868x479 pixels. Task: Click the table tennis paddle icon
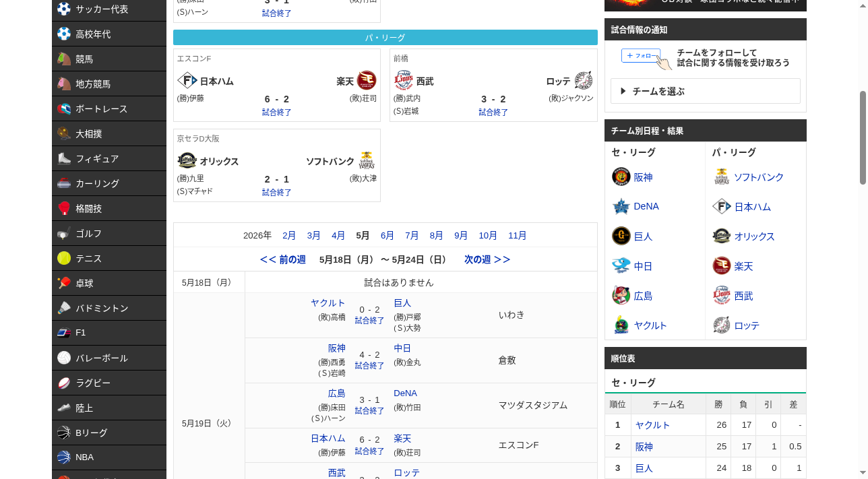tap(64, 283)
